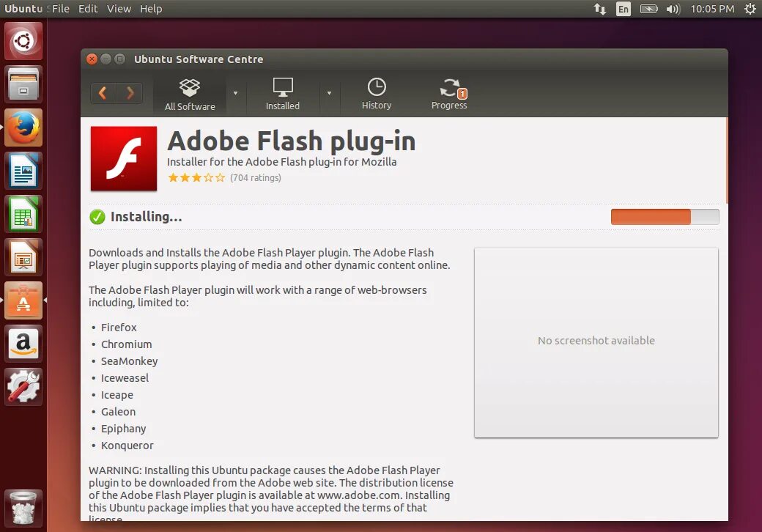
Task: Expand the All Software dropdown arrow
Action: click(x=236, y=93)
